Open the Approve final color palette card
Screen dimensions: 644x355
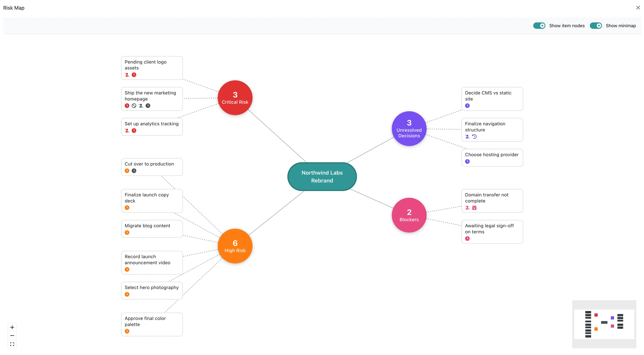(152, 324)
